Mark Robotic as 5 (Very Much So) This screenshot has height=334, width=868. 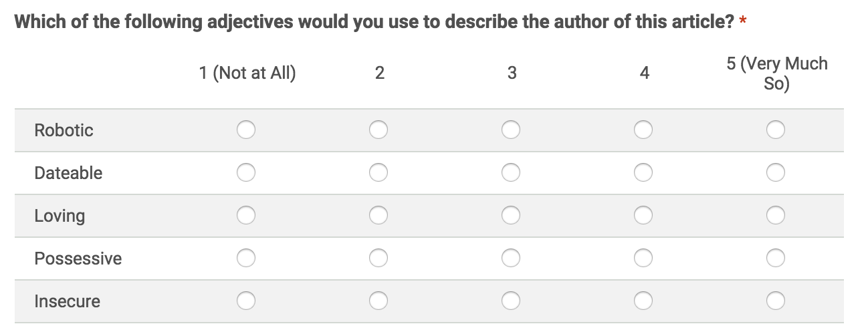pos(776,130)
